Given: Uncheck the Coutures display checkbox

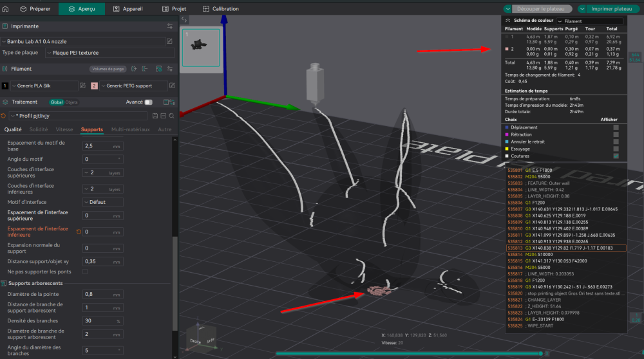Looking at the screenshot, I should coord(616,156).
